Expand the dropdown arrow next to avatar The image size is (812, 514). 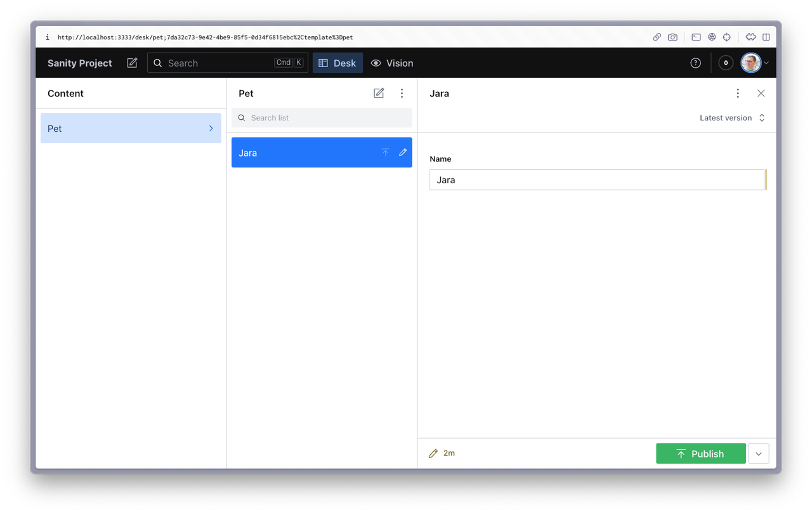click(766, 63)
